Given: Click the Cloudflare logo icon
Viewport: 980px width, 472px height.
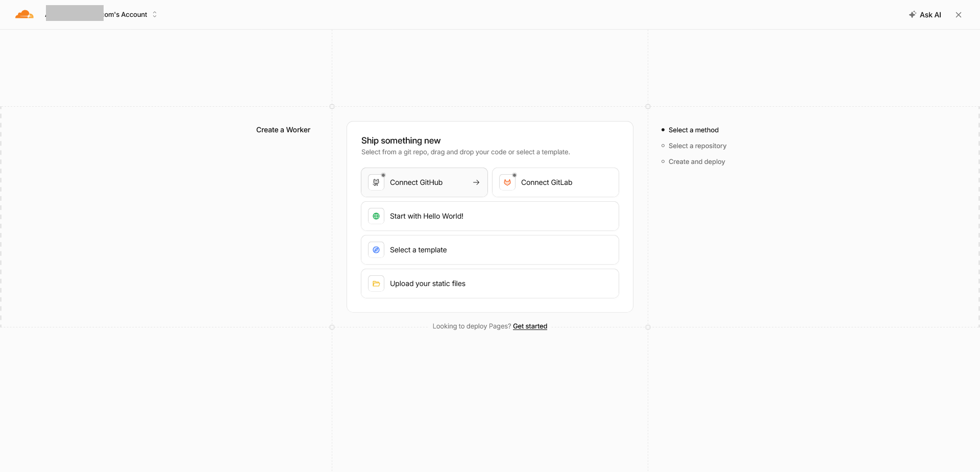Looking at the screenshot, I should (x=24, y=14).
